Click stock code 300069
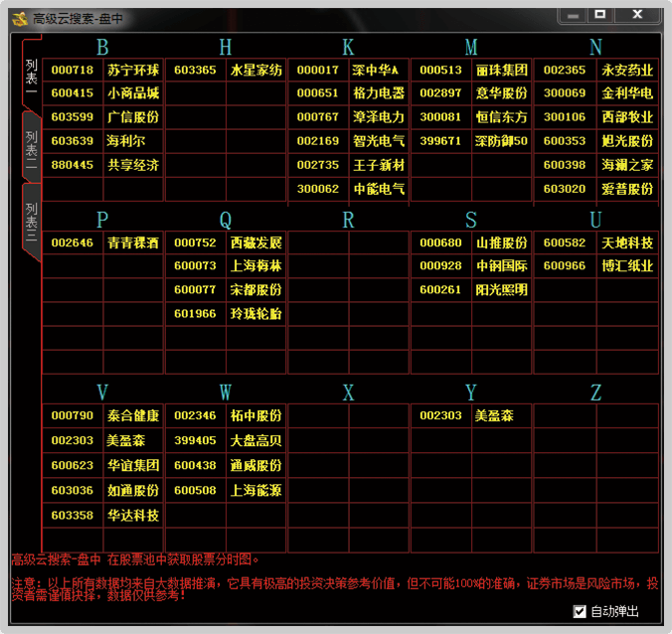Image resolution: width=672 pixels, height=634 pixels. (565, 93)
